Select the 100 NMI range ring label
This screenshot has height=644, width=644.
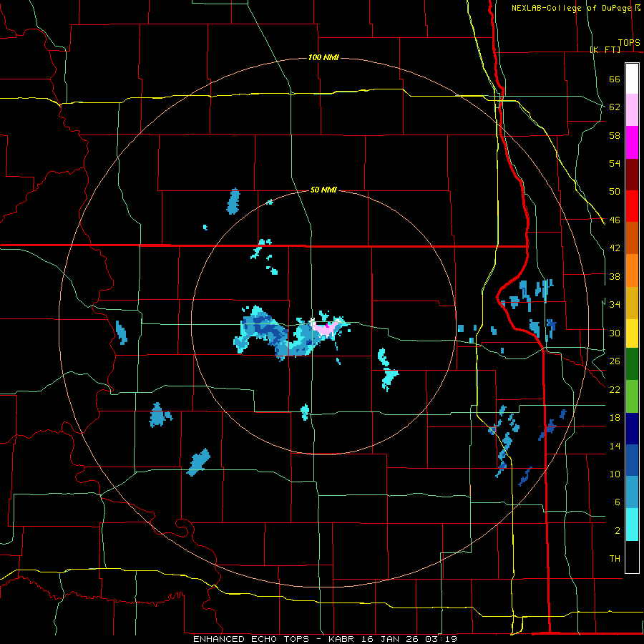pyautogui.click(x=323, y=57)
